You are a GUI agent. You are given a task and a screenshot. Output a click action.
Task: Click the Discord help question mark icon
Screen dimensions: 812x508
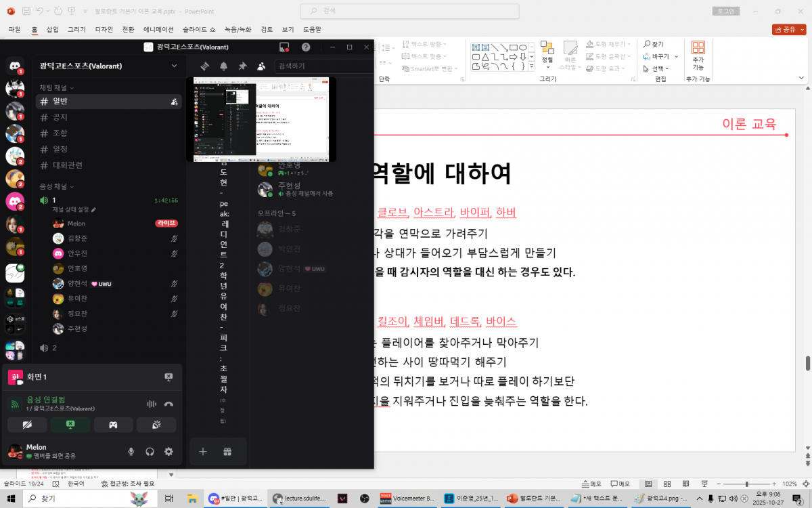click(x=306, y=47)
